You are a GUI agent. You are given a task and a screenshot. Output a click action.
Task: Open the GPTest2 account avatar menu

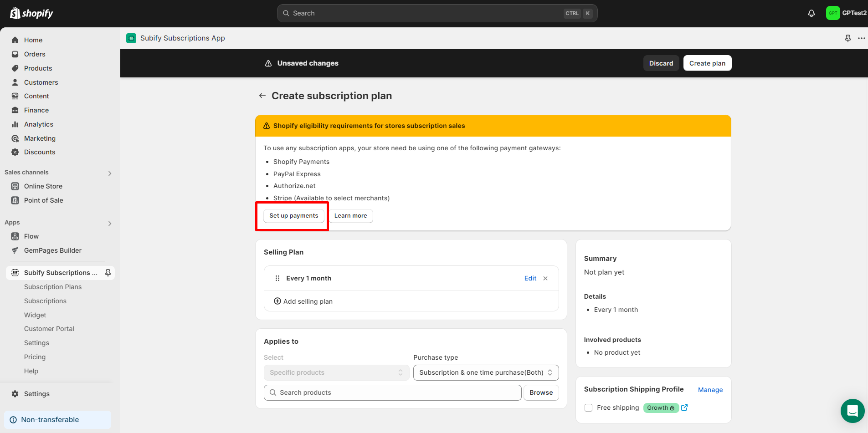(846, 13)
